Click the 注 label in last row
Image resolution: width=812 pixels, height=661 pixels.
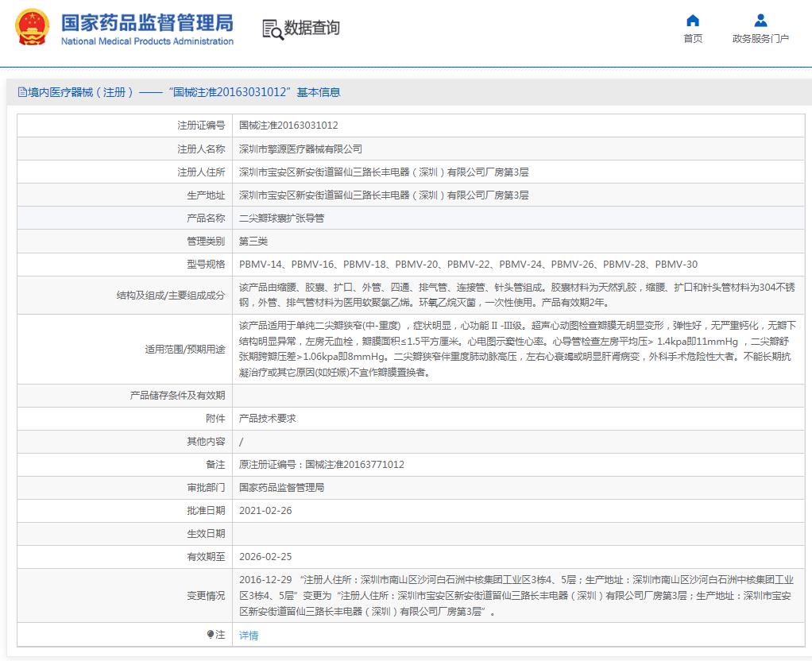coord(220,635)
